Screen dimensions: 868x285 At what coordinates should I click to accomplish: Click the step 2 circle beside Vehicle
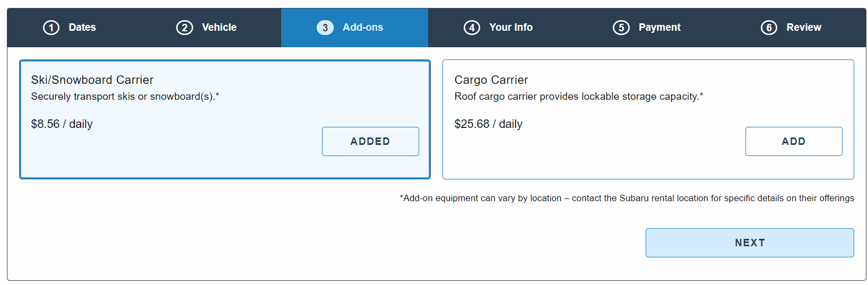184,28
